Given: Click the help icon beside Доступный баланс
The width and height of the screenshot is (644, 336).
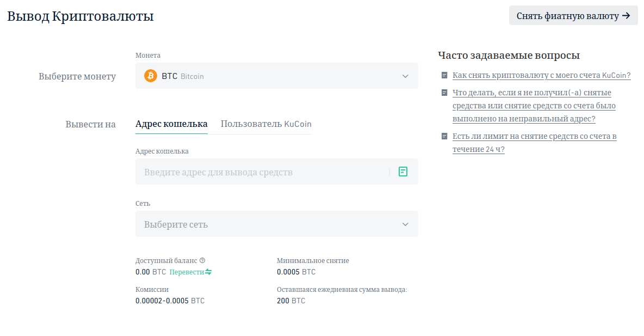Looking at the screenshot, I should [202, 260].
